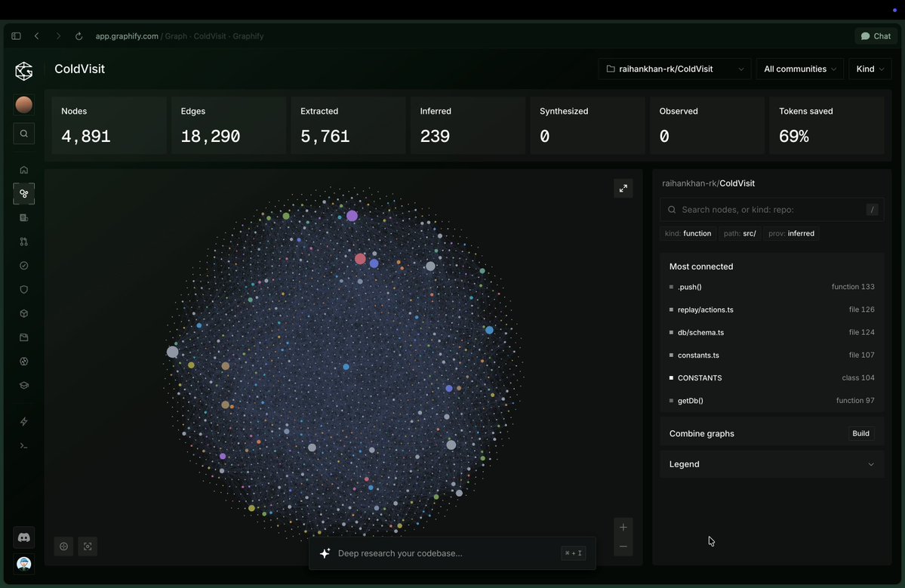Screen dimensions: 905x588
Task: Open the circled checkmark sidebar icon
Action: coord(23,266)
